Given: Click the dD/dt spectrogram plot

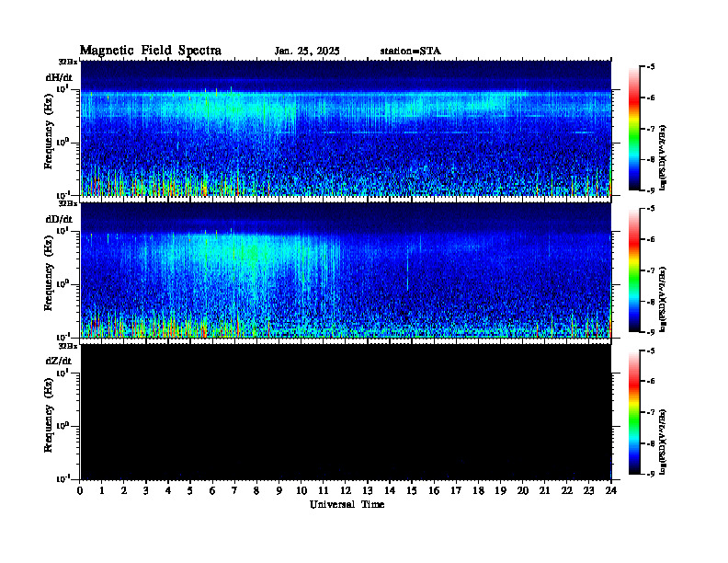Looking at the screenshot, I should tap(346, 270).
